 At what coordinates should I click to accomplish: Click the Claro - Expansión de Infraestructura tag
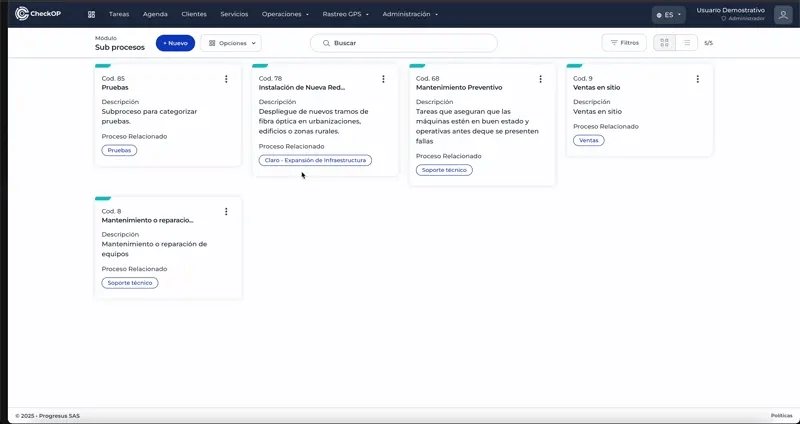coord(315,160)
